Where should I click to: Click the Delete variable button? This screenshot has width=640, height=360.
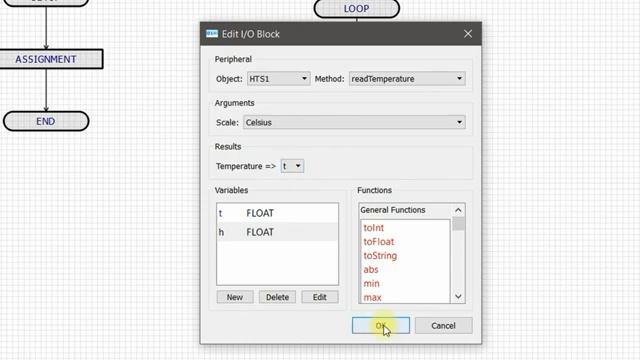pos(278,297)
